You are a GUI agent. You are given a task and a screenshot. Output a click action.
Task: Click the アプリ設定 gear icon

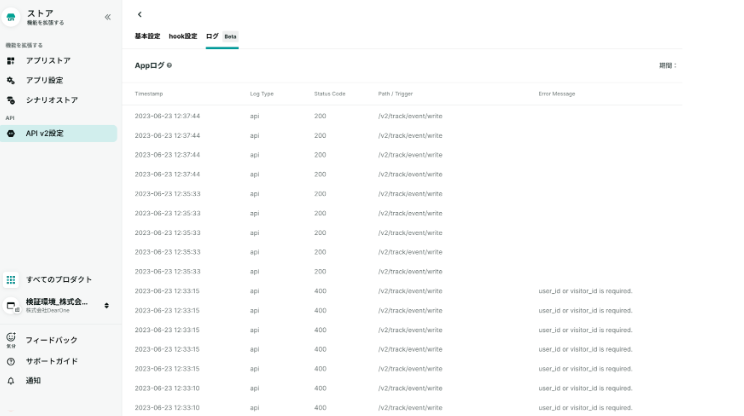click(10, 80)
